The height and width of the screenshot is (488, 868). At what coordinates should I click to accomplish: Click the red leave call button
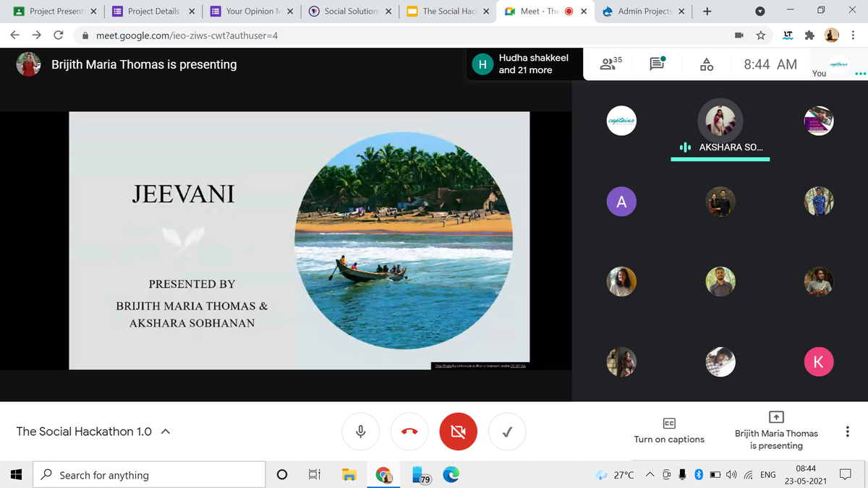coord(409,432)
